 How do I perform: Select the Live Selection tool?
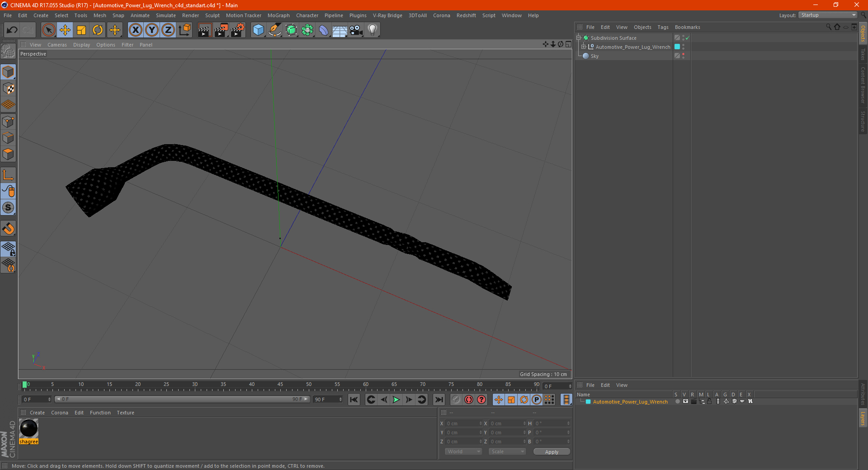point(48,30)
